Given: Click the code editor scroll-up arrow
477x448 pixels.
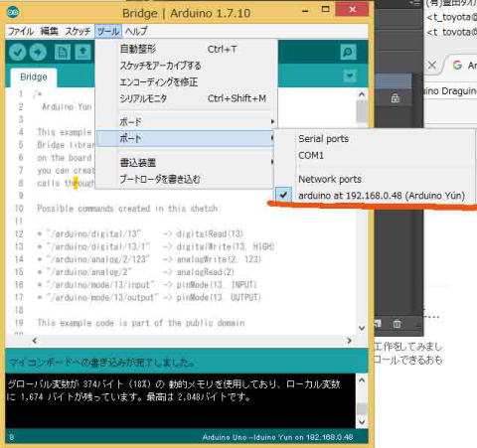Looking at the screenshot, I should point(362,94).
